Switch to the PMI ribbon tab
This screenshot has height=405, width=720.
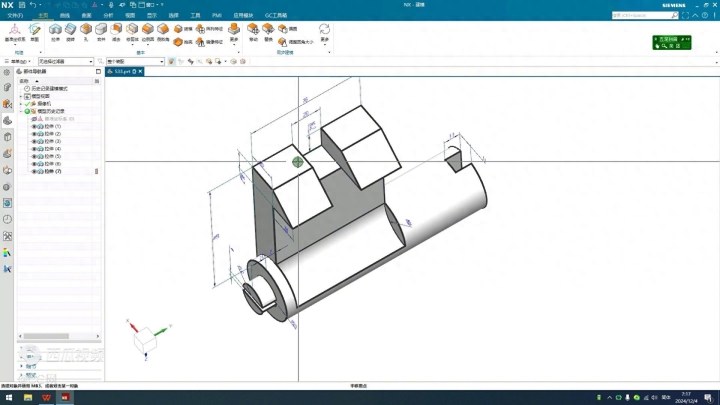(x=217, y=15)
